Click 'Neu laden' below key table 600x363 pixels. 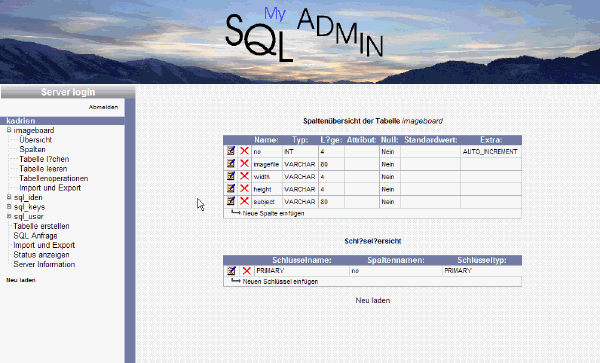coord(373,300)
